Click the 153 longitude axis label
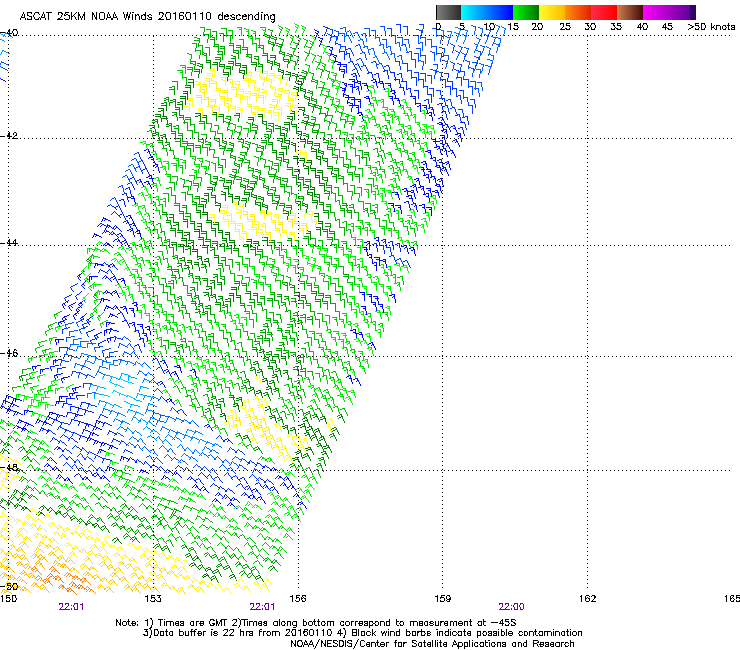740x650 pixels. [x=153, y=599]
